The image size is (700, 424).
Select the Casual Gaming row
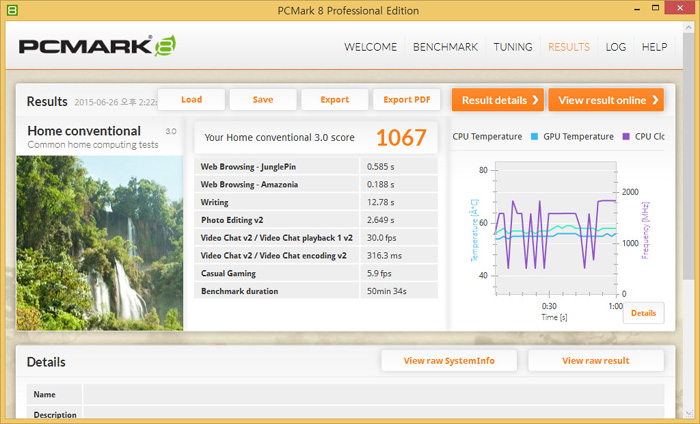tap(316, 273)
